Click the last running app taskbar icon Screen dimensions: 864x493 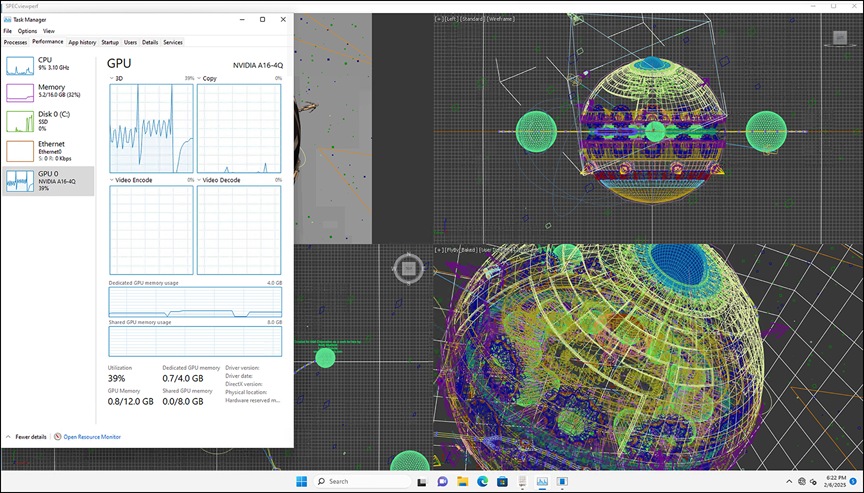click(x=562, y=481)
